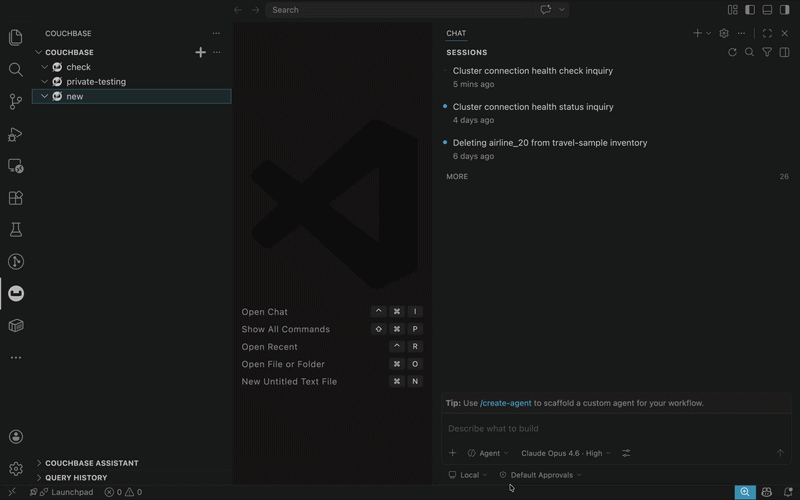Show additional views ellipsis in activity bar
Image resolution: width=800 pixels, height=500 pixels.
(16, 358)
